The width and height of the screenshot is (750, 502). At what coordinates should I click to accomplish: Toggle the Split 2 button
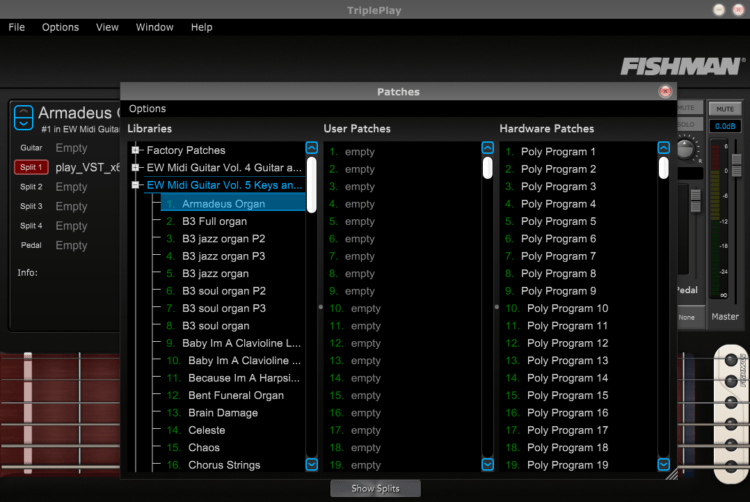coord(31,186)
